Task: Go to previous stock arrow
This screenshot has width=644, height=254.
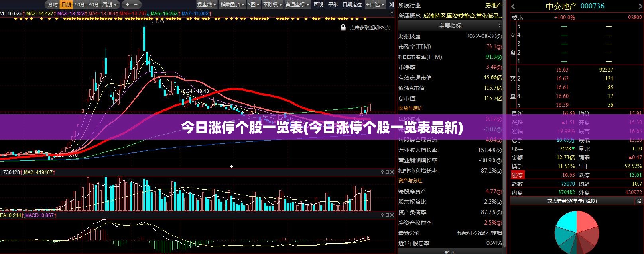Action: 513,6
